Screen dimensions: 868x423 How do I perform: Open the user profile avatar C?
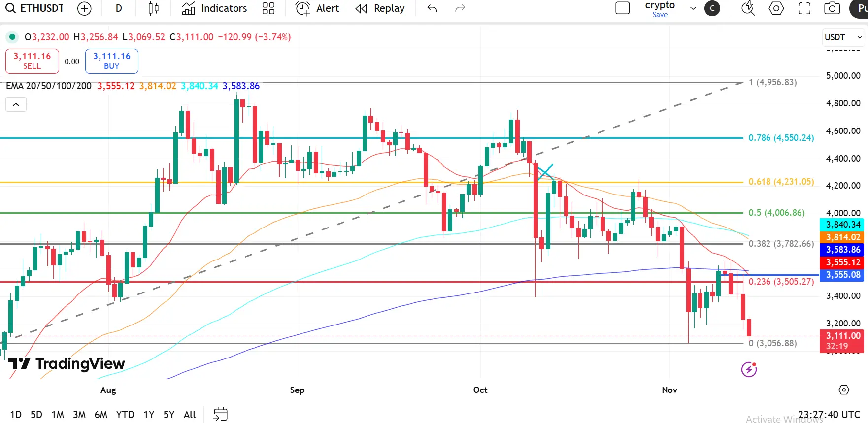712,8
